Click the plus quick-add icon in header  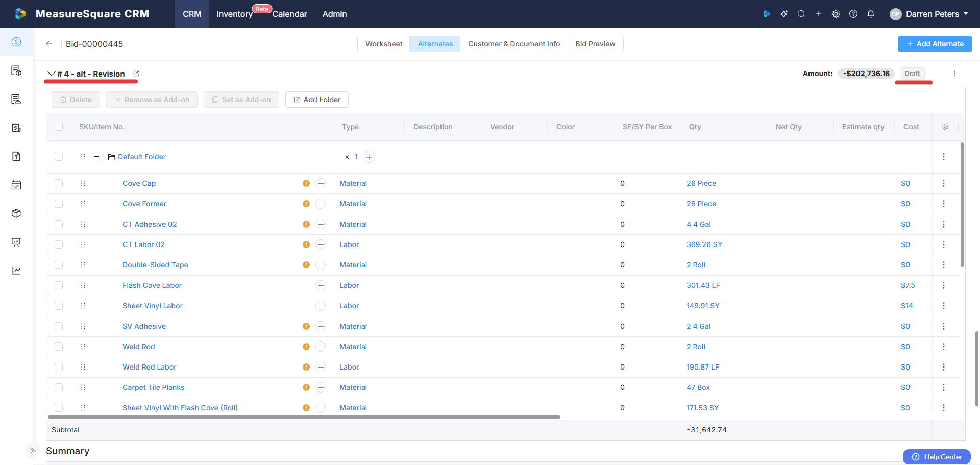tap(819, 14)
